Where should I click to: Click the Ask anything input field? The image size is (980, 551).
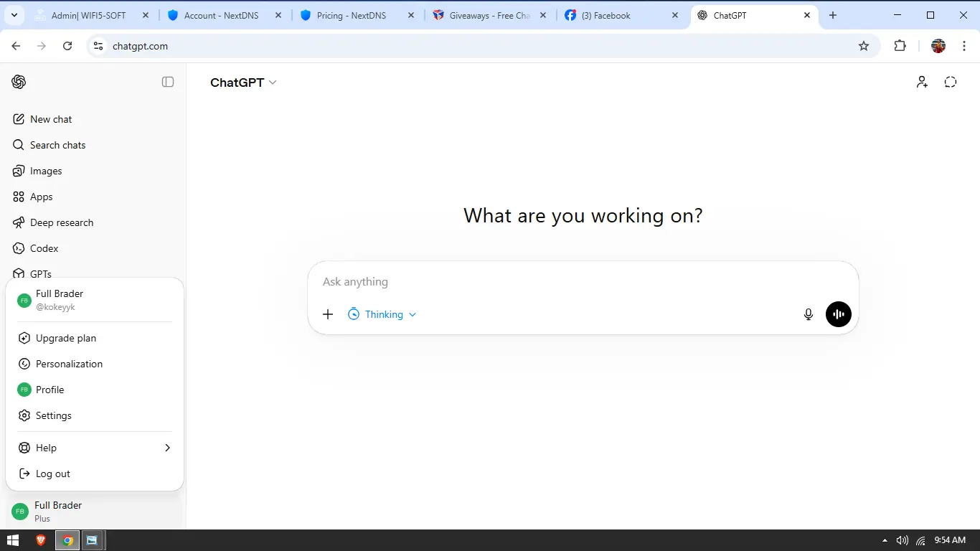coord(583,282)
